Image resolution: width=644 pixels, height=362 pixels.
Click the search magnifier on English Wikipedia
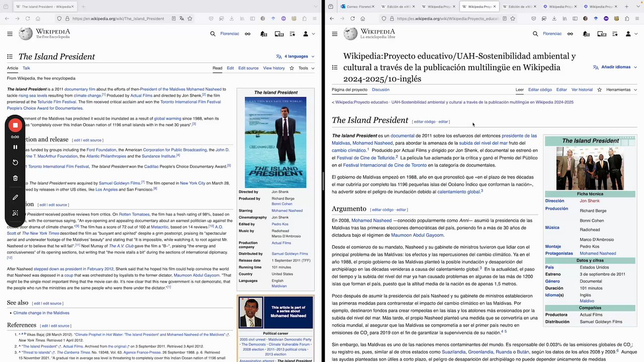213,34
